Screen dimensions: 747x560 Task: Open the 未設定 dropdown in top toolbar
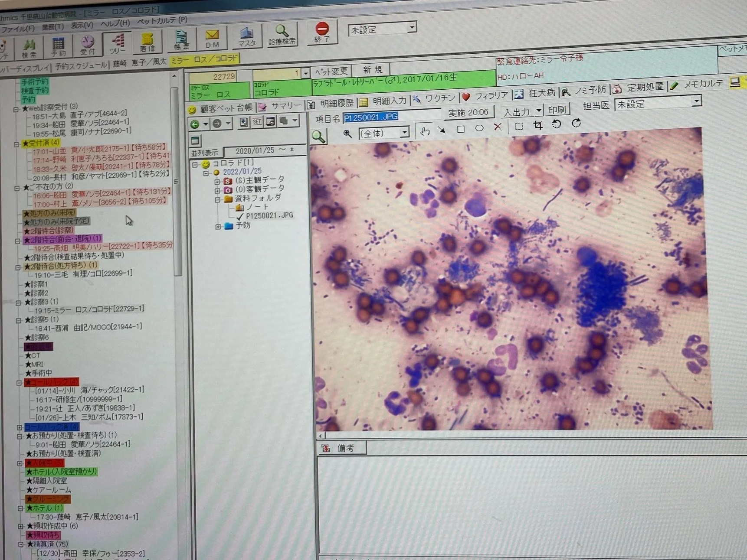click(x=382, y=29)
